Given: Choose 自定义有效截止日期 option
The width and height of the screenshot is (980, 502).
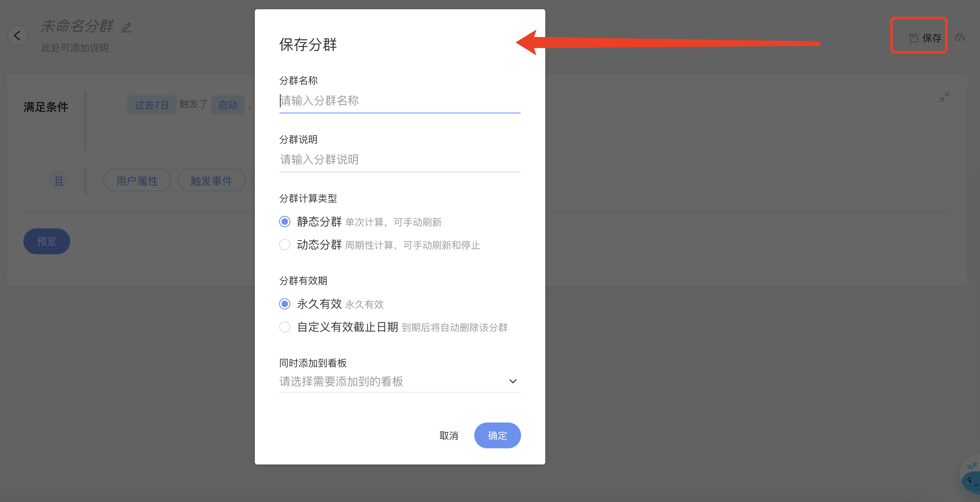Looking at the screenshot, I should coord(285,327).
